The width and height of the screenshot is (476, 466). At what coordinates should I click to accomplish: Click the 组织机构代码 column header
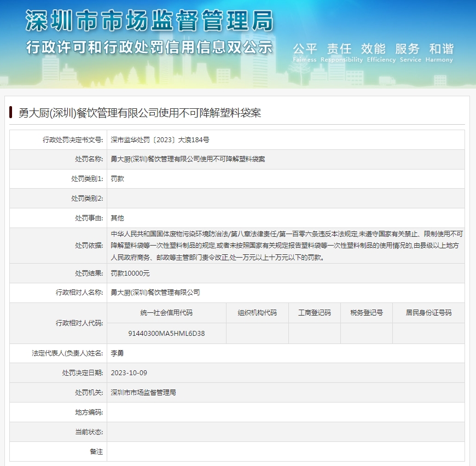coord(257,313)
